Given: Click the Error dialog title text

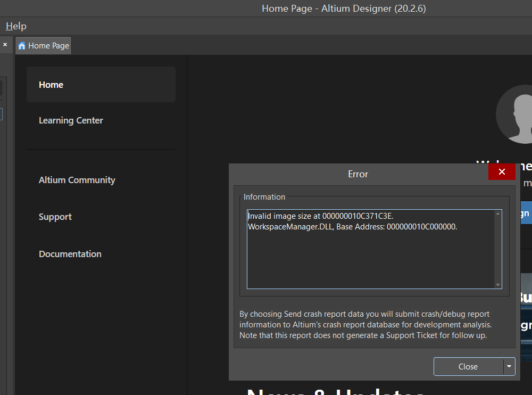Looking at the screenshot, I should click(358, 174).
